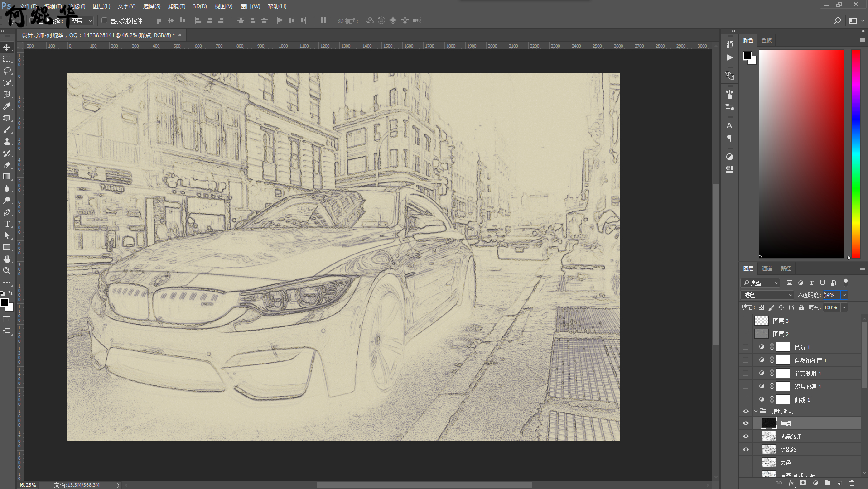Open the 滤色 blend mode dropdown
This screenshot has height=489, width=868.
[767, 295]
